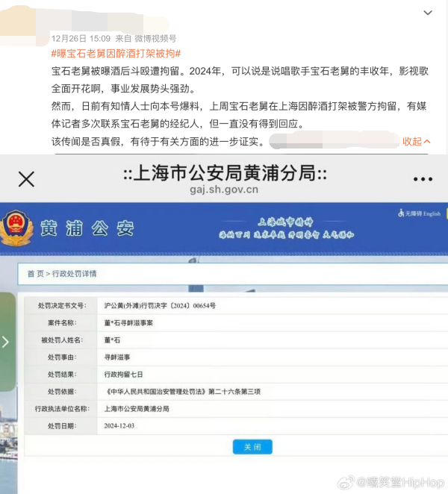Open the post options chevron menu
The image size is (448, 494).
(x=428, y=13)
